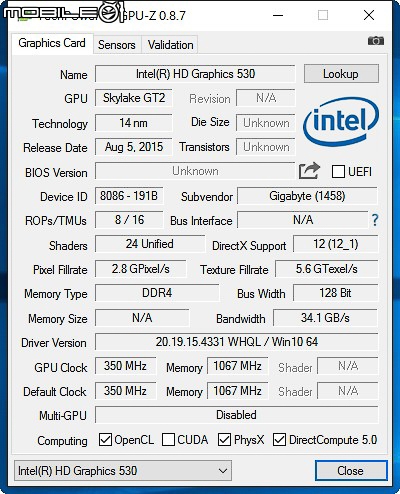Click the GPU-Z title bar icon
Screen dimensions: 400x494
coord(24,15)
